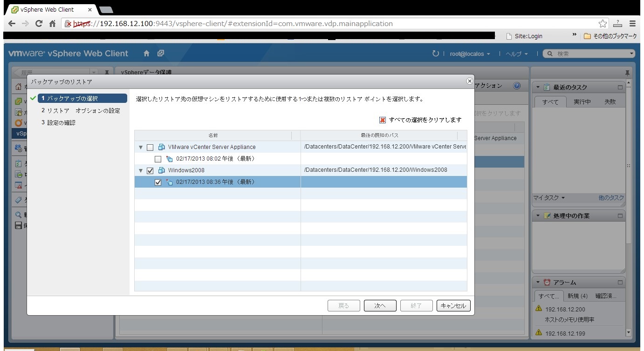This screenshot has height=351, width=644.
Task: Switch to the 実行中 tab
Action: click(582, 101)
